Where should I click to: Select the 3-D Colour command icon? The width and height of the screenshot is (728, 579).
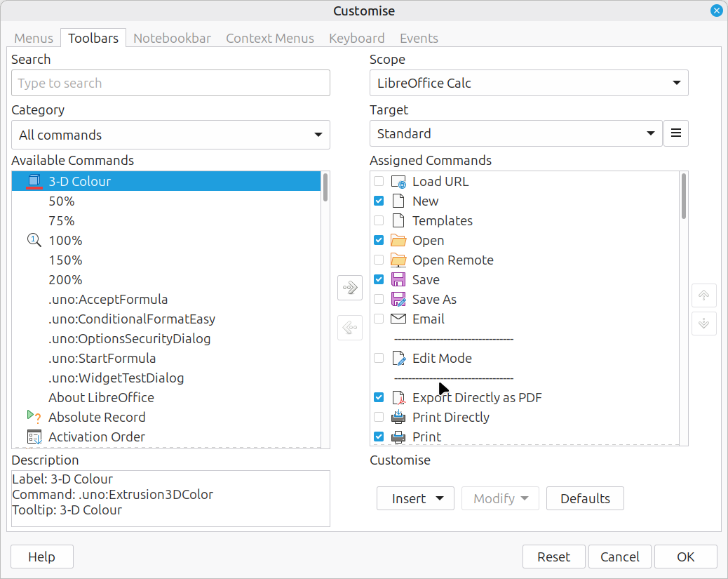pos(34,181)
